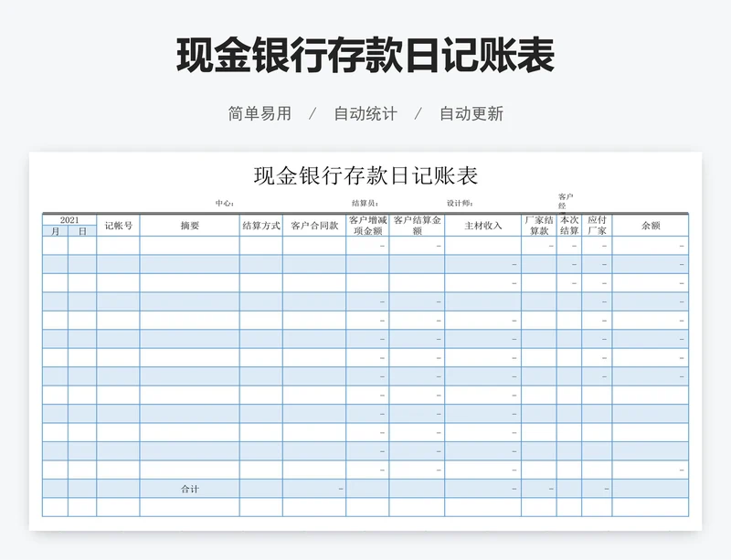Screen dimensions: 731x560
Task: Select the 2021 year header cell
Action: 69,220
